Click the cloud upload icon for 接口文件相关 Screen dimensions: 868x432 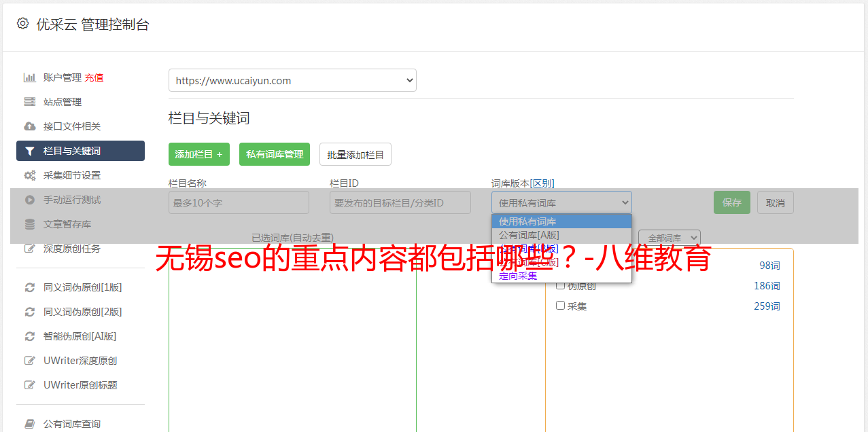click(29, 126)
